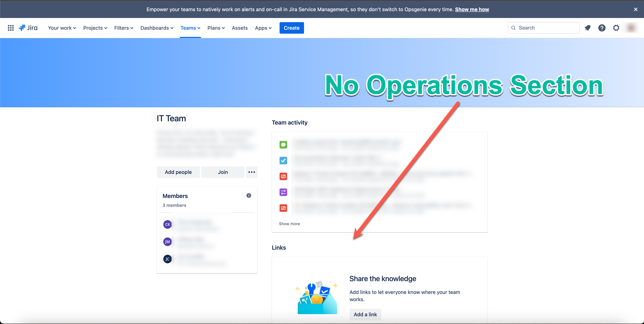Click Show more under Team activity
Viewport: 644px width, 324px height.
click(x=289, y=224)
